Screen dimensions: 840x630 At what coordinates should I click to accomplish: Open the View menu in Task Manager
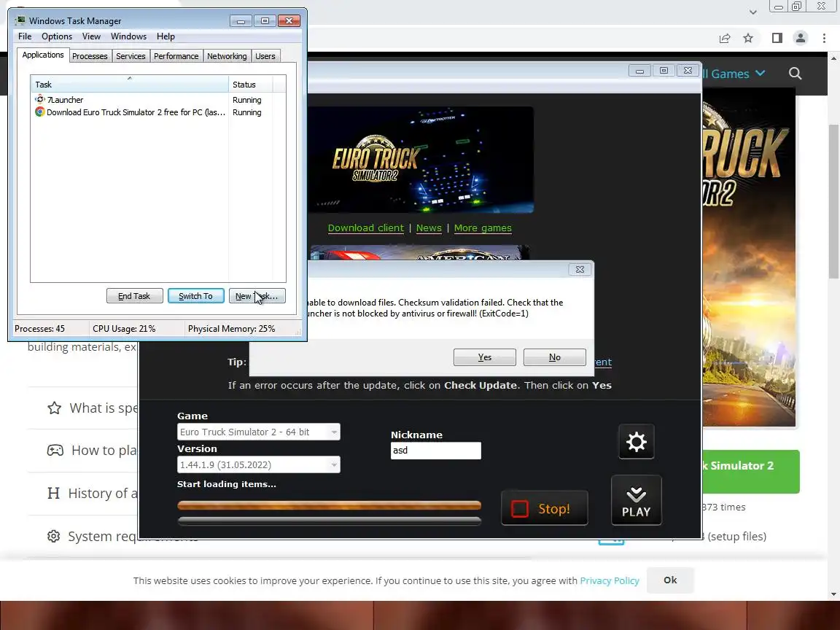tap(91, 36)
